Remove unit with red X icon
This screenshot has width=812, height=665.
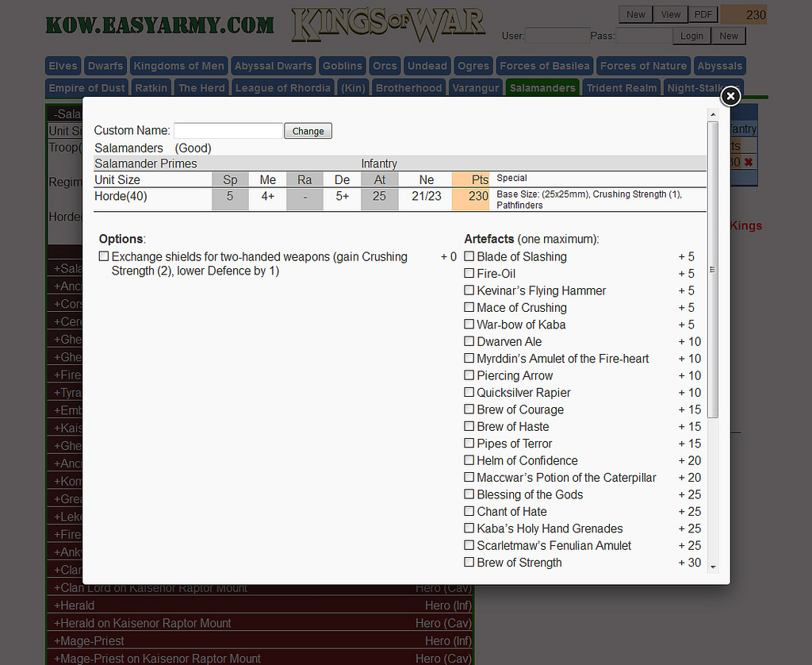pos(747,162)
